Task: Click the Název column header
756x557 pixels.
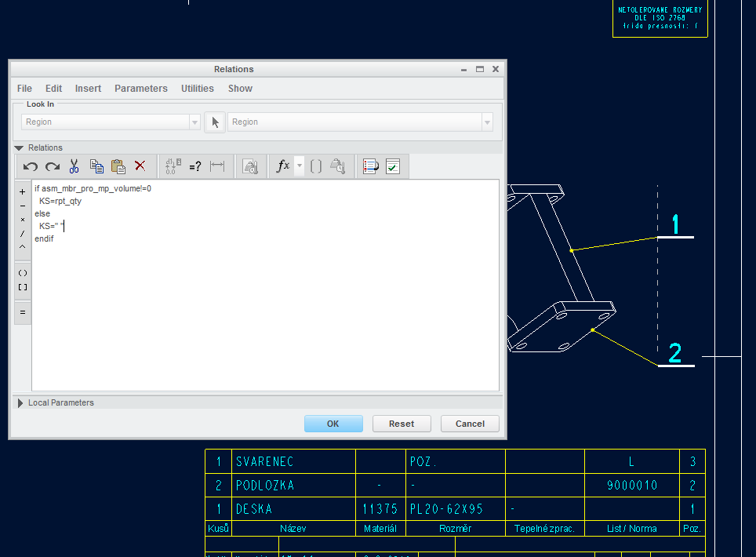Action: click(x=293, y=529)
